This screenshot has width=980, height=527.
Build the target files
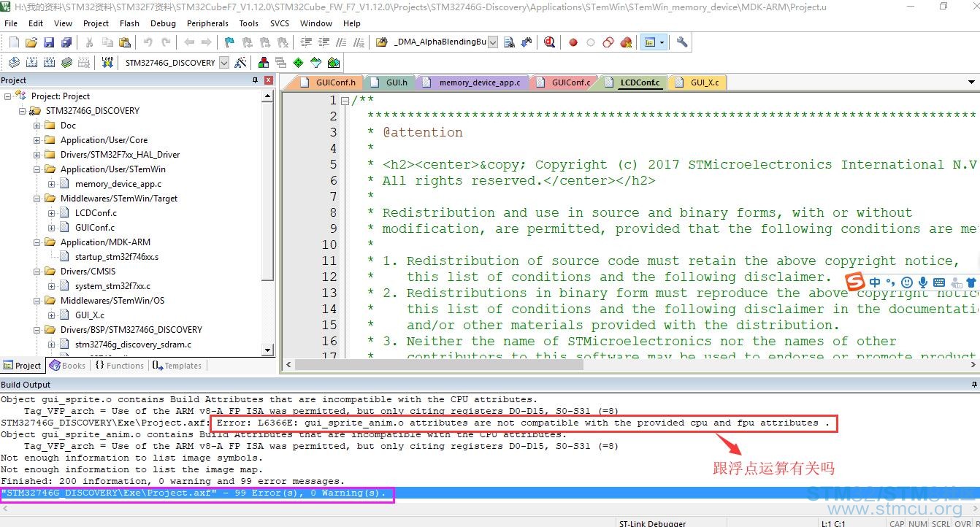[x=31, y=63]
